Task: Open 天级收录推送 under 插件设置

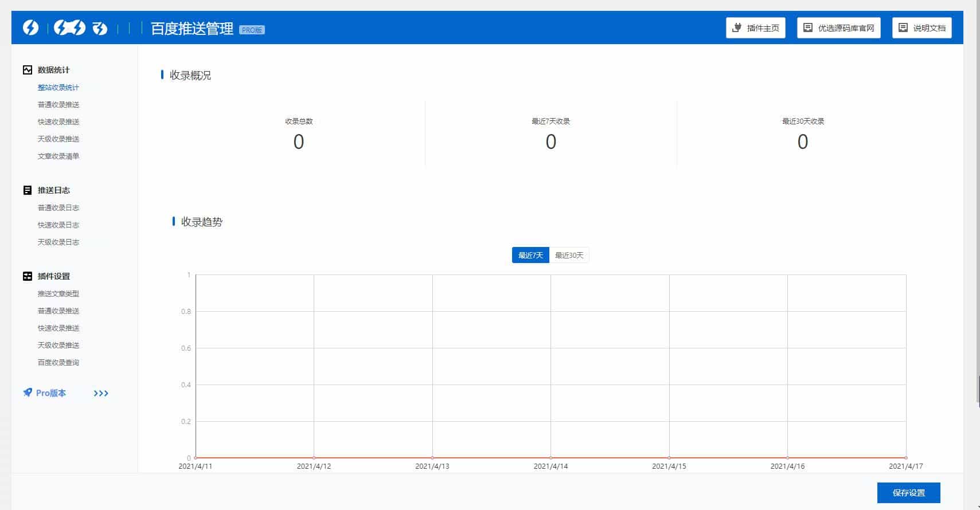Action: point(58,346)
